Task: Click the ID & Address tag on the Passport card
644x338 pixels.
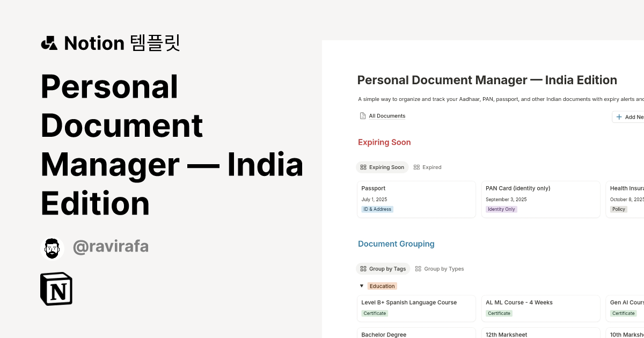Action: 377,209
